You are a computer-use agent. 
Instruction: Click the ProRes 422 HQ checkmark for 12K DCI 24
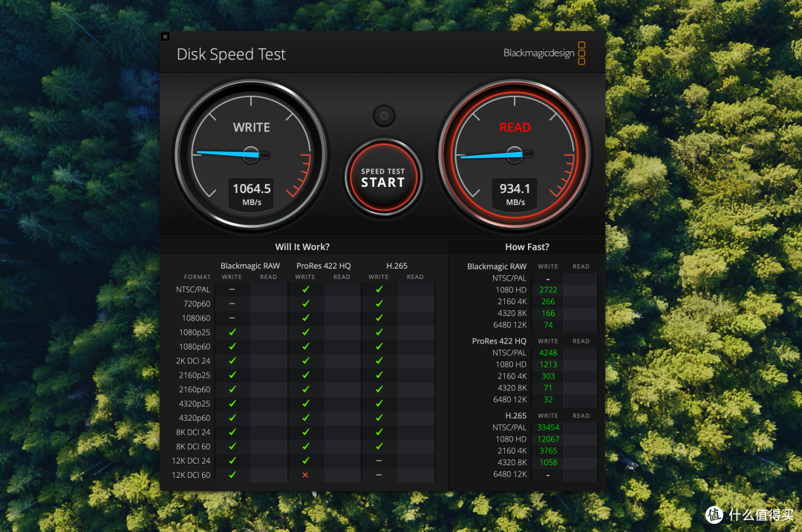(x=305, y=461)
